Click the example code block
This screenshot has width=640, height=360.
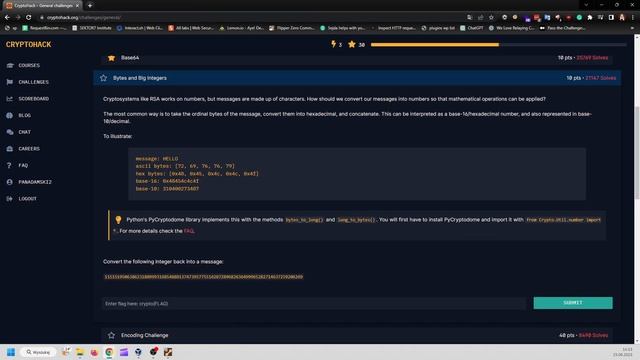(357, 174)
